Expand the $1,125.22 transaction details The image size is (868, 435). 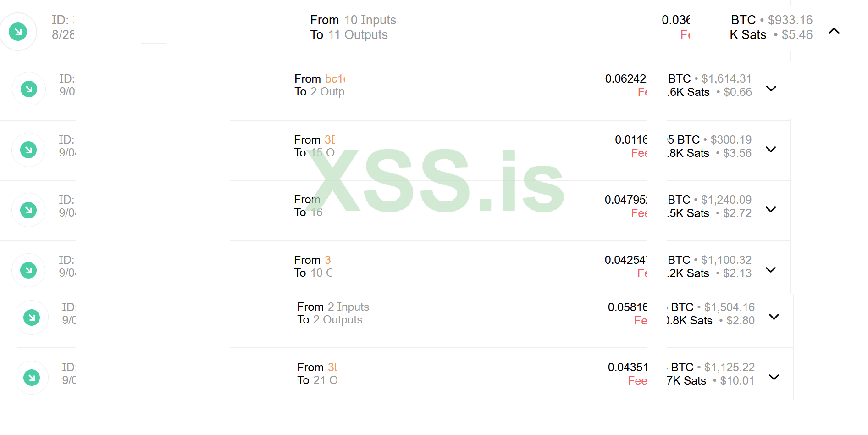click(774, 377)
